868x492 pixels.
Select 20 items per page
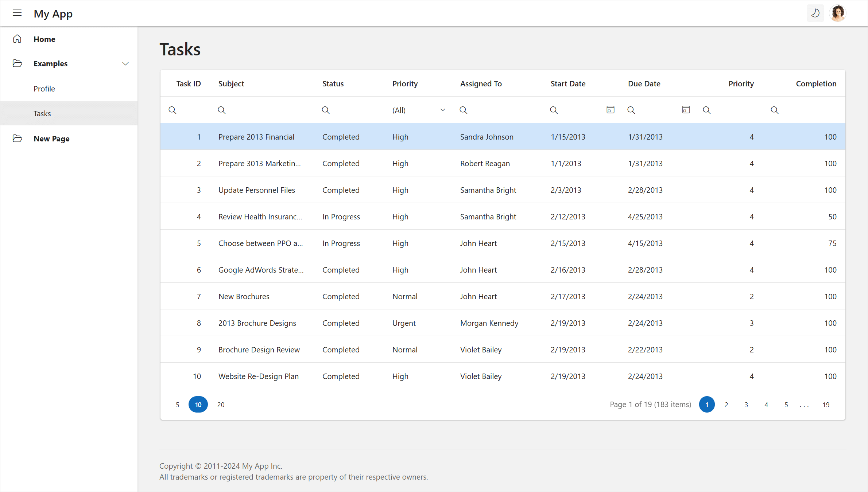point(221,405)
